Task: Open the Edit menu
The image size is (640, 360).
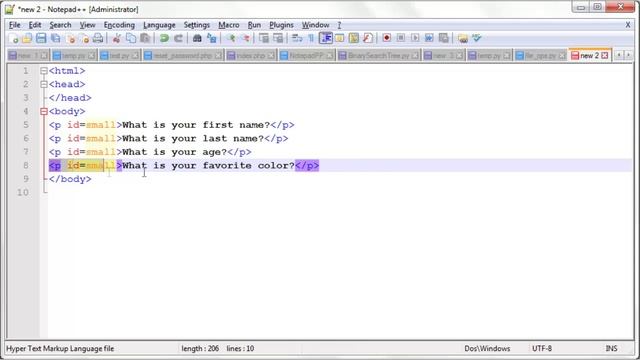Action: [35, 25]
